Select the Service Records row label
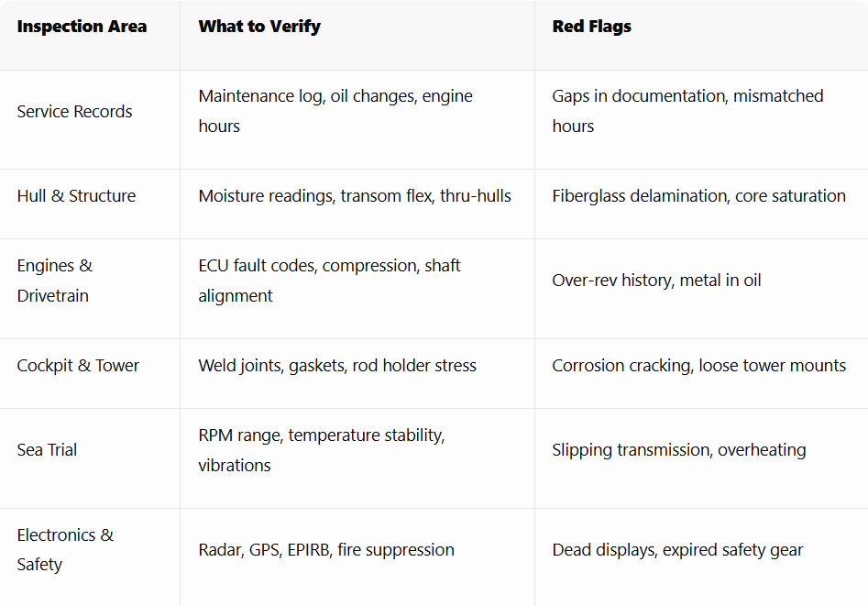 pyautogui.click(x=75, y=111)
